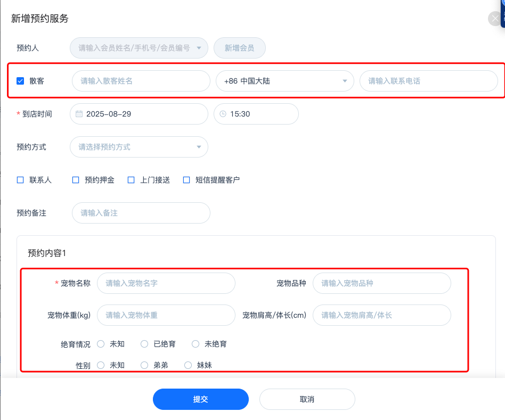
Task: Click the 新增会员 button
Action: 240,48
